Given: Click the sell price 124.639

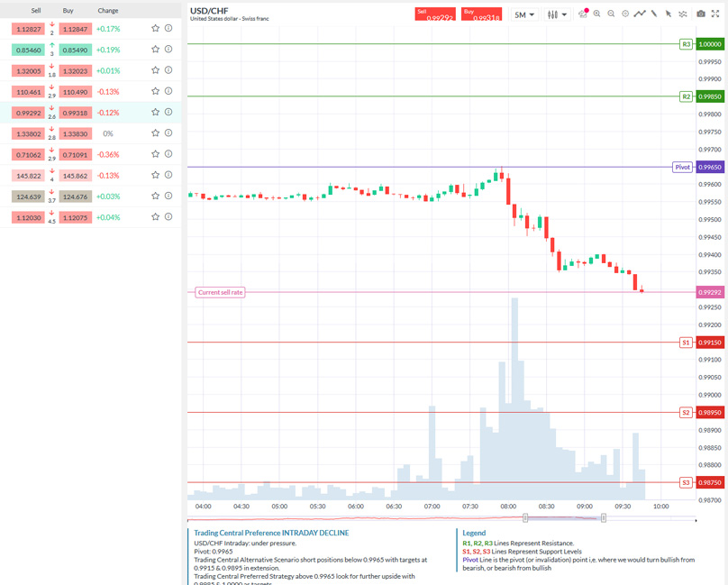Looking at the screenshot, I should pyautogui.click(x=28, y=197).
